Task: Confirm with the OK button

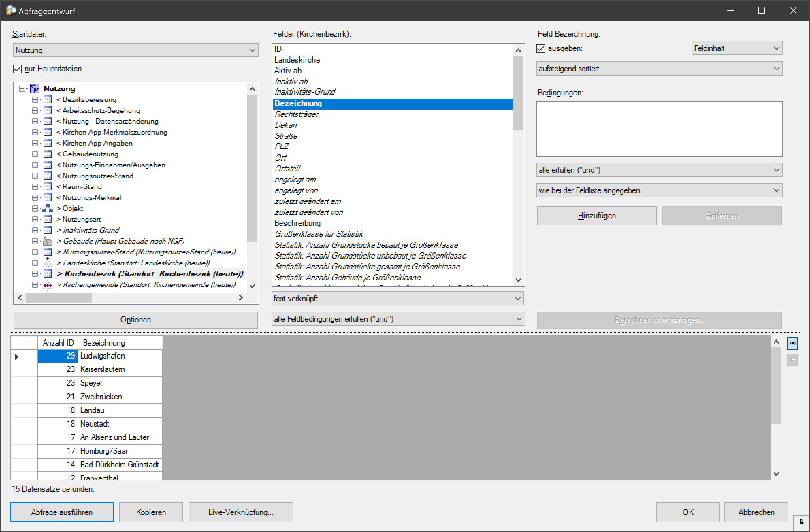Action: point(688,512)
